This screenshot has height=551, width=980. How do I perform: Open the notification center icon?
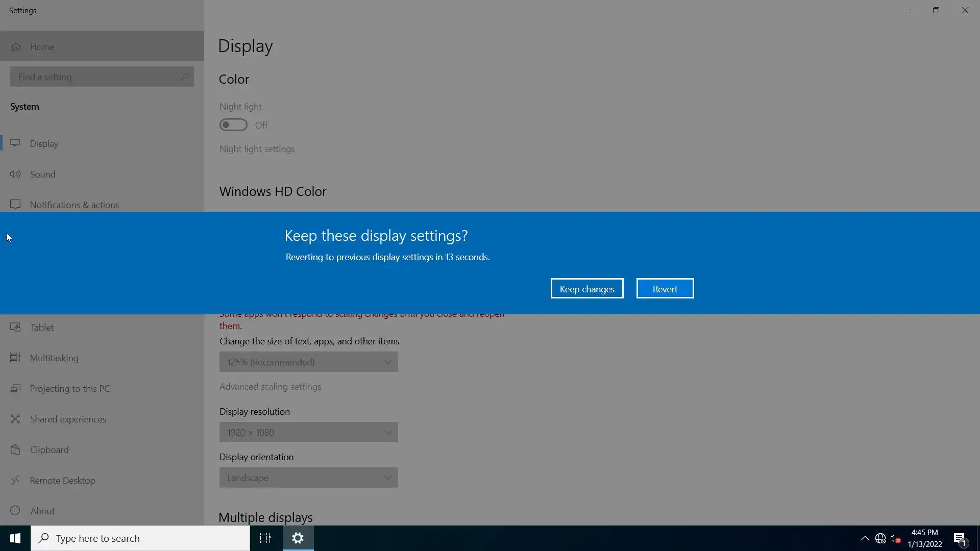[960, 539]
